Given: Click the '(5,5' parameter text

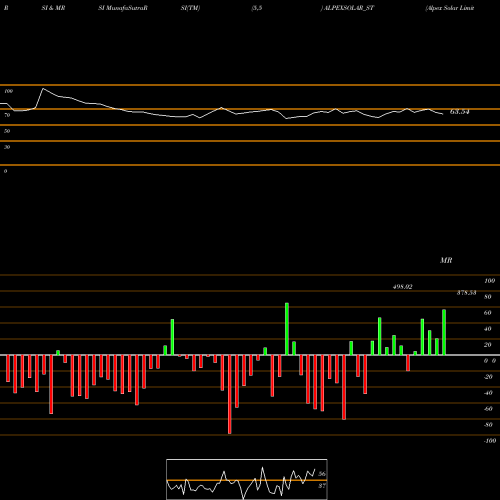Looking at the screenshot, I should (x=257, y=8).
